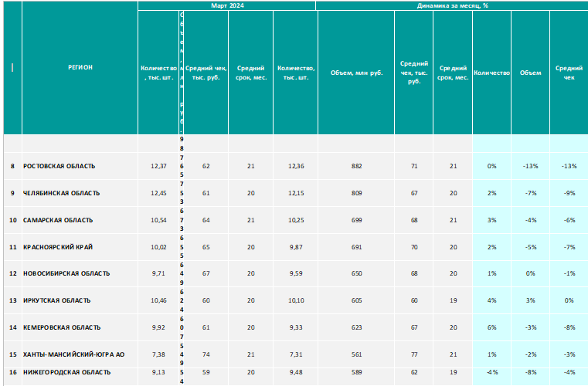Click the -6% cell in Самарская row
This screenshot has height=386, width=588.
tap(569, 220)
